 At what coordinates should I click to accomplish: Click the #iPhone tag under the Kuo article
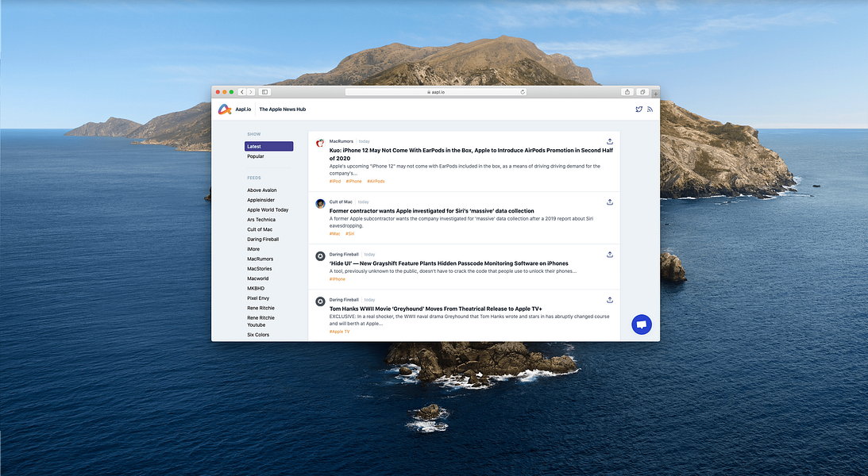click(353, 182)
